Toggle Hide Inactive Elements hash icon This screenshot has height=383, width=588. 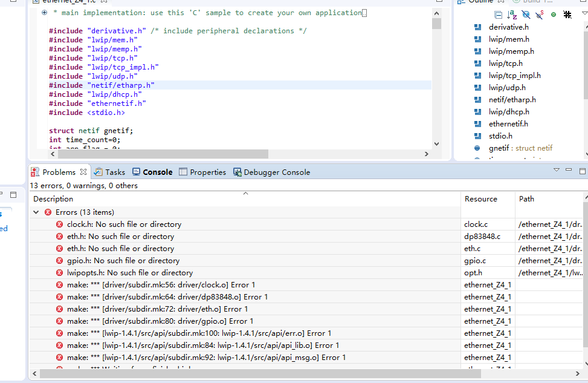tap(567, 15)
